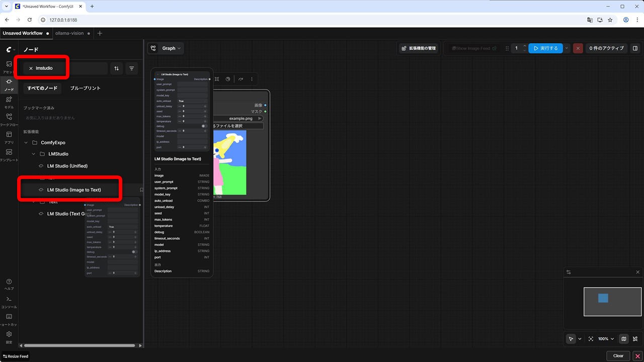This screenshot has height=362, width=644.
Task: Open the Assets sidebar panel
Action: (9, 67)
